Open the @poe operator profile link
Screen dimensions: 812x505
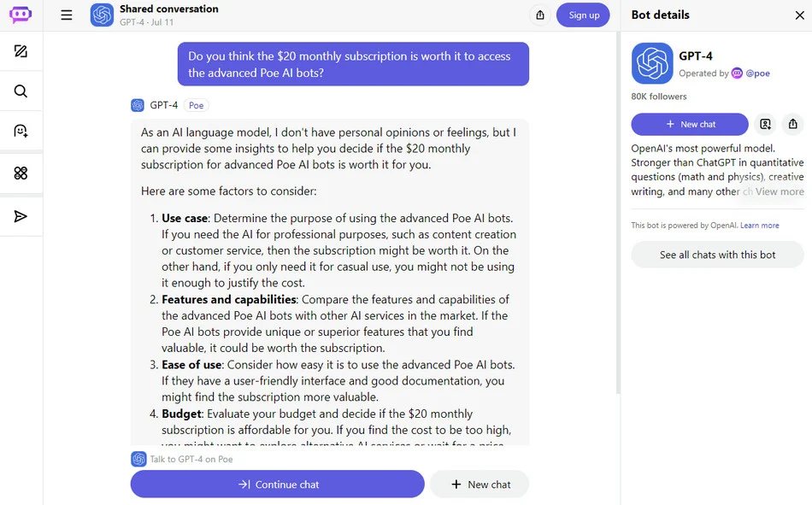[x=757, y=73]
